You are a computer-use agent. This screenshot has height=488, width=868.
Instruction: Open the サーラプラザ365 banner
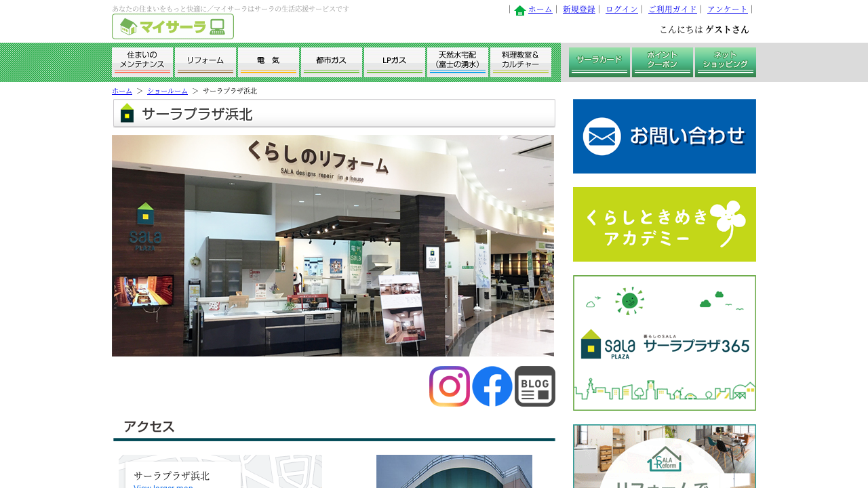point(664,343)
